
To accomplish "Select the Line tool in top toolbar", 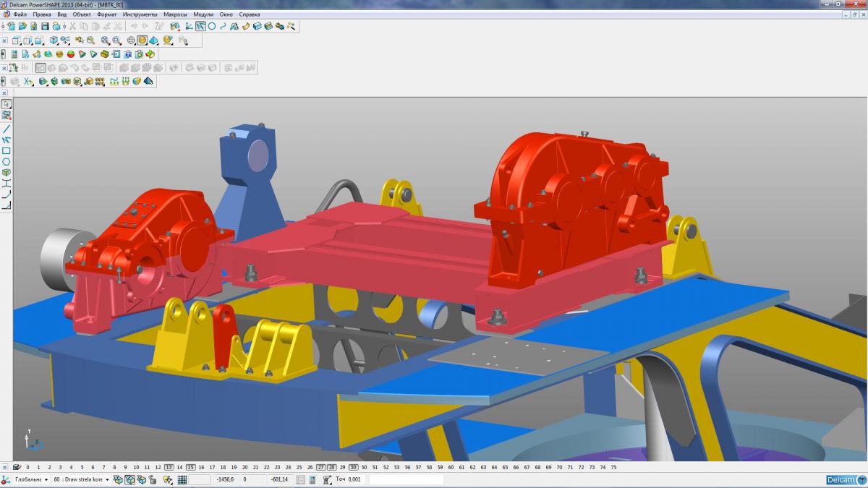I will 200,25.
